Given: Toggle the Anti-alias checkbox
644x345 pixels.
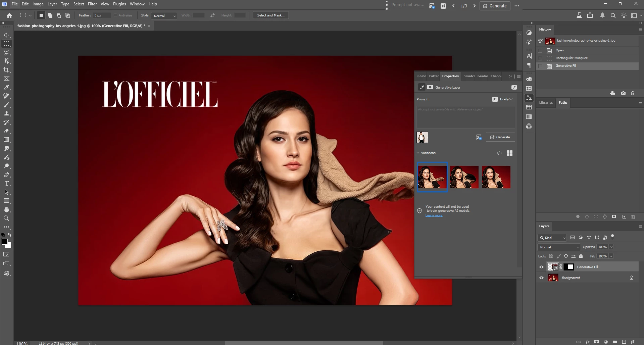Looking at the screenshot, I should [x=115, y=15].
